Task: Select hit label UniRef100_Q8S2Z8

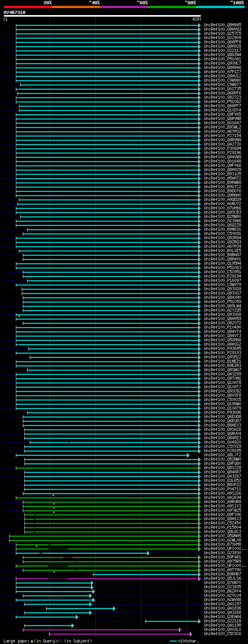Action: [222, 468]
